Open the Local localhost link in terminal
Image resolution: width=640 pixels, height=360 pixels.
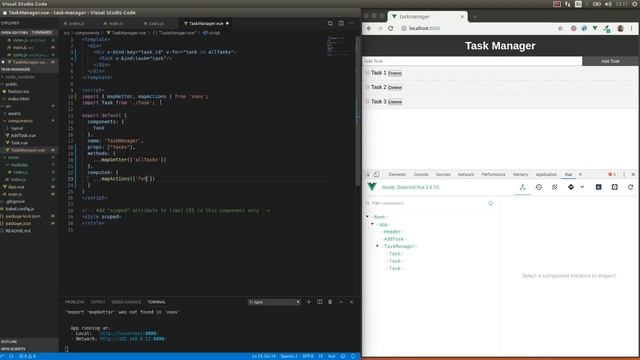point(129,333)
